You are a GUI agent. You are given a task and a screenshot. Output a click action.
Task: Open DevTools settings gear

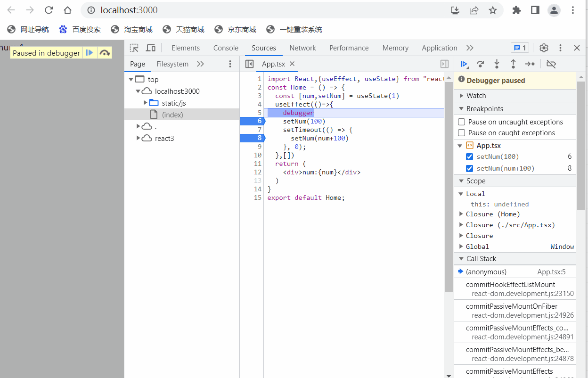(544, 48)
